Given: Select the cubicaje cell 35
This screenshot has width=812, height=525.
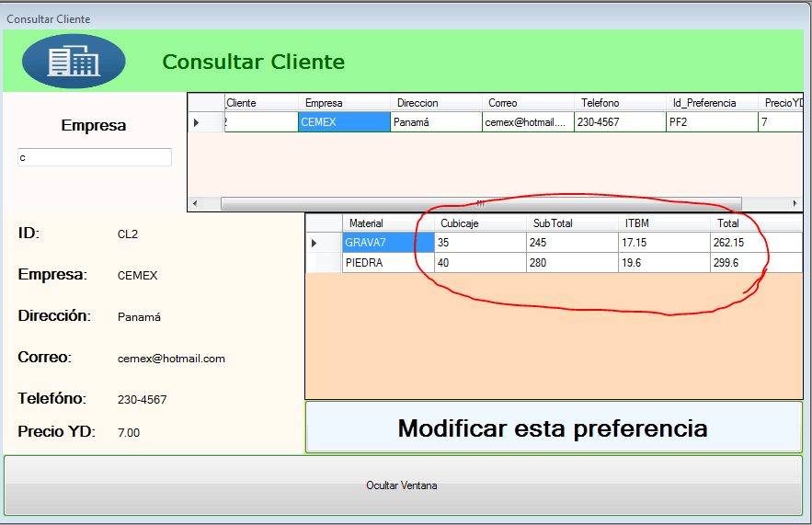Looking at the screenshot, I should (480, 243).
